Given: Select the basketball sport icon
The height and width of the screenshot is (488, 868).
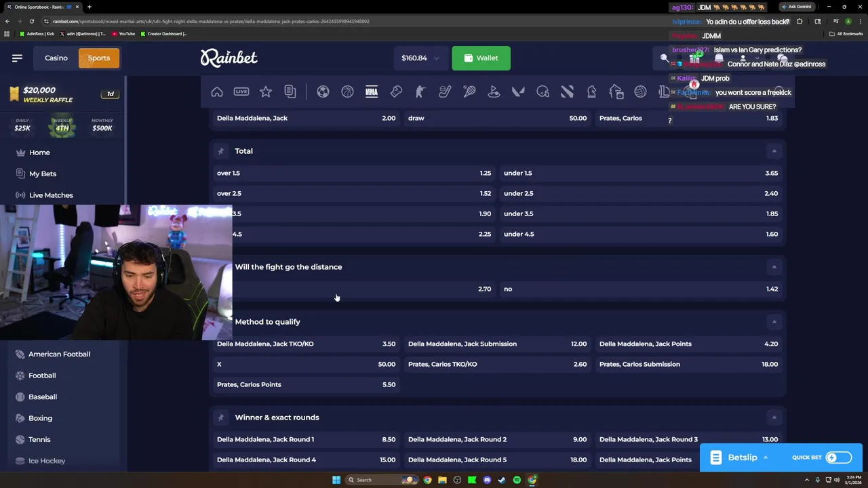Looking at the screenshot, I should pos(347,91).
